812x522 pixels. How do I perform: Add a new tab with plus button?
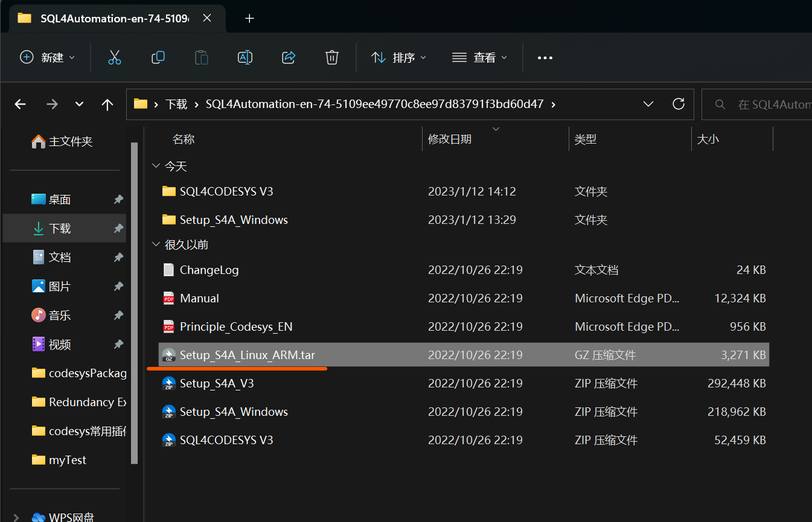click(x=249, y=18)
